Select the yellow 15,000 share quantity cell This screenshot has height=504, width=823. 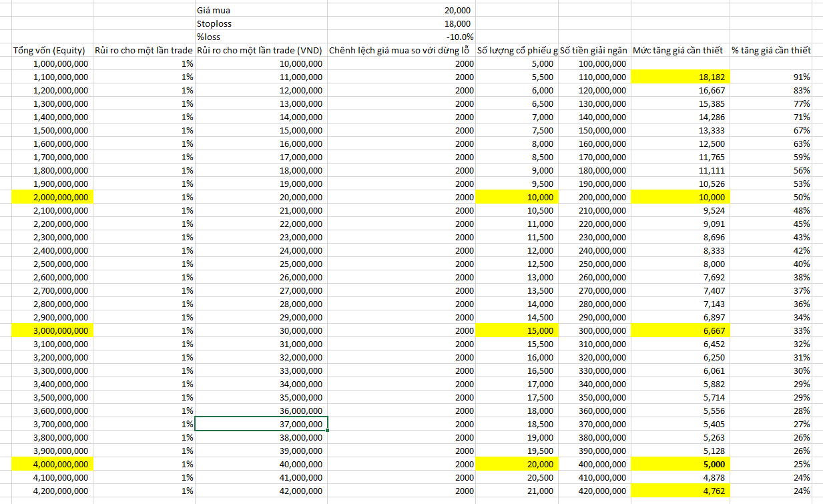tap(517, 330)
